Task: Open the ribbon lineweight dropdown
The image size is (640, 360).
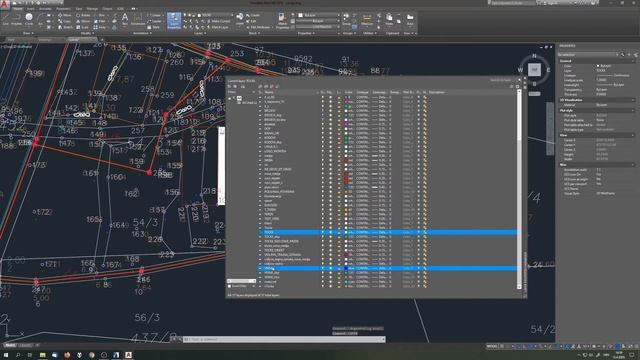Action: [318, 21]
